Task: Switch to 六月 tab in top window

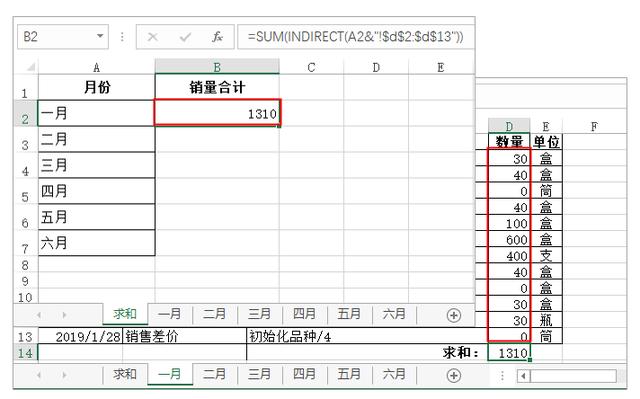Action: point(394,314)
